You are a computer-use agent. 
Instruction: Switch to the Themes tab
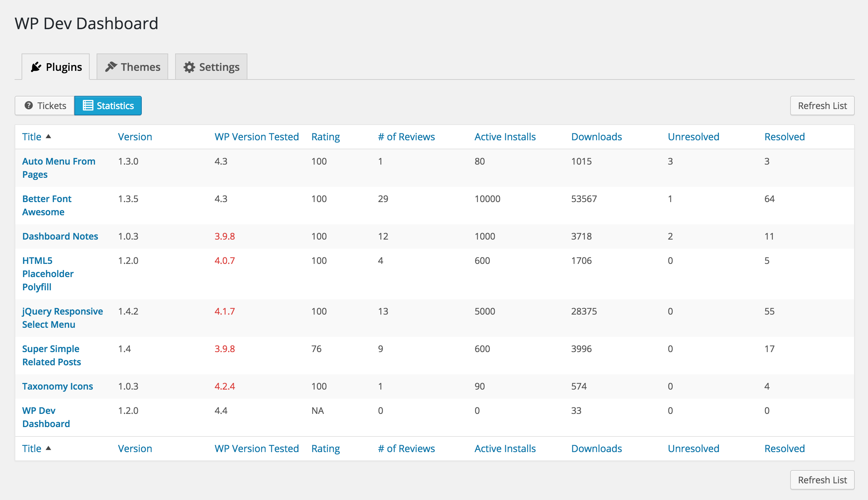point(132,67)
